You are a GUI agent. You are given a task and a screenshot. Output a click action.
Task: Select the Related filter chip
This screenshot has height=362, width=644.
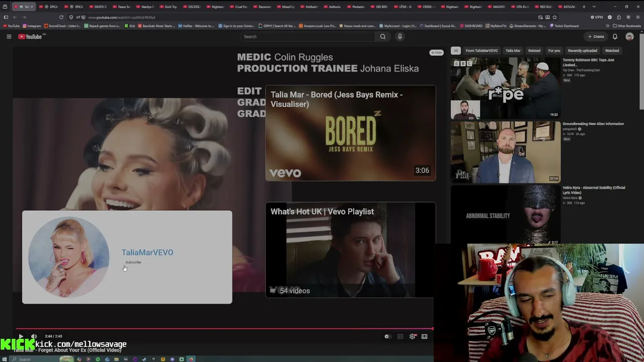(534, 51)
